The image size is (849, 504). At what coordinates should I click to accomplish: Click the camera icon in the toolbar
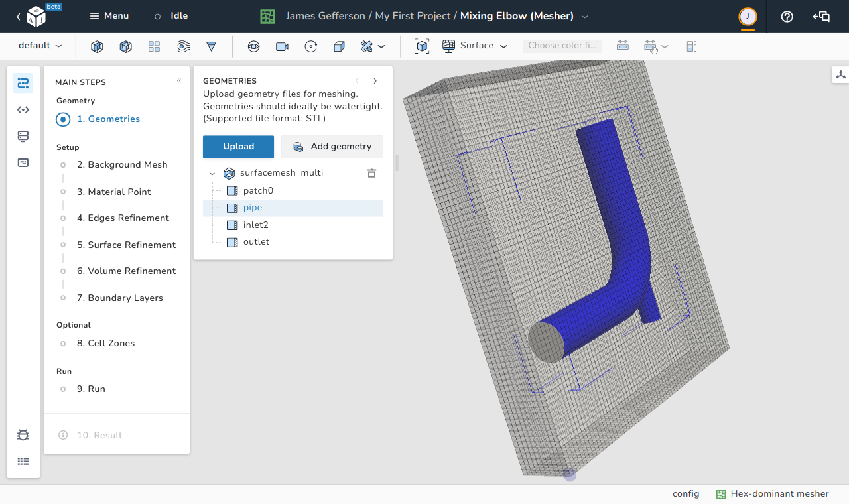tap(282, 46)
